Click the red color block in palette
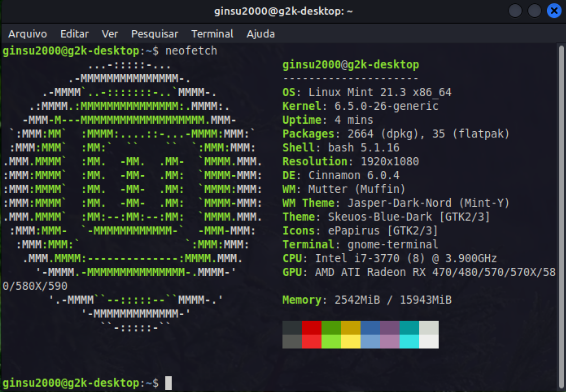567x392 pixels. (x=312, y=328)
